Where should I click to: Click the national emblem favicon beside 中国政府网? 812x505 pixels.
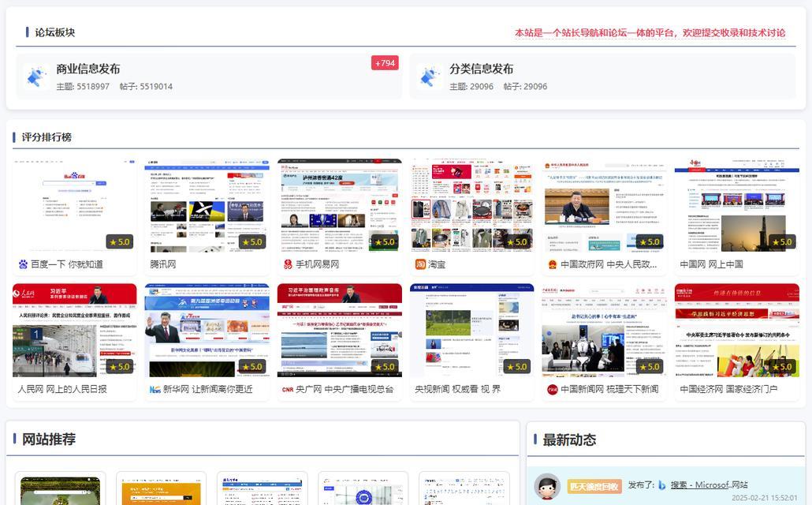coord(553,264)
